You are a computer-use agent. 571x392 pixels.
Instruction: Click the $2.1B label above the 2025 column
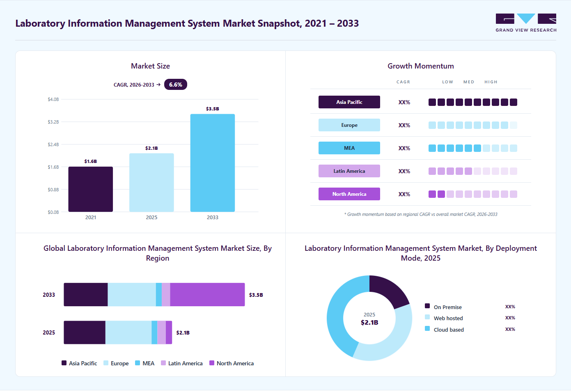151,148
